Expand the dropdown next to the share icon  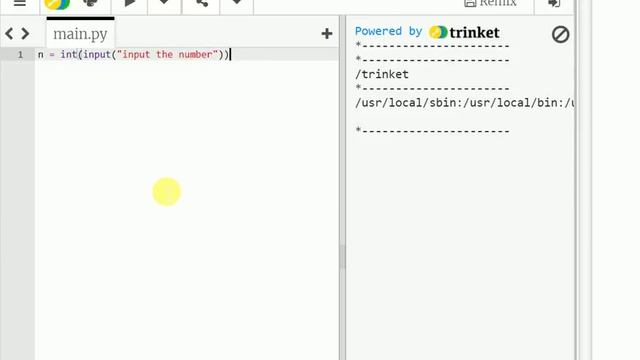tap(236, 2)
